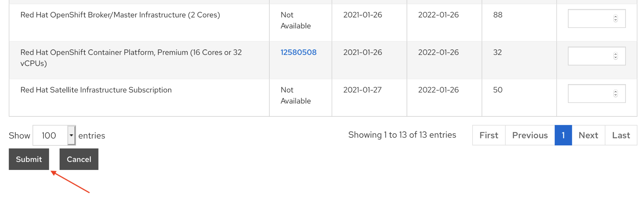This screenshot has height=197, width=644.
Task: Select page 1 in pagination
Action: [563, 135]
